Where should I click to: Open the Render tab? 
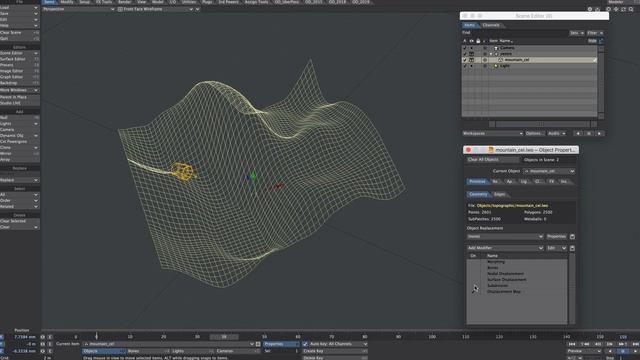pos(124,2)
